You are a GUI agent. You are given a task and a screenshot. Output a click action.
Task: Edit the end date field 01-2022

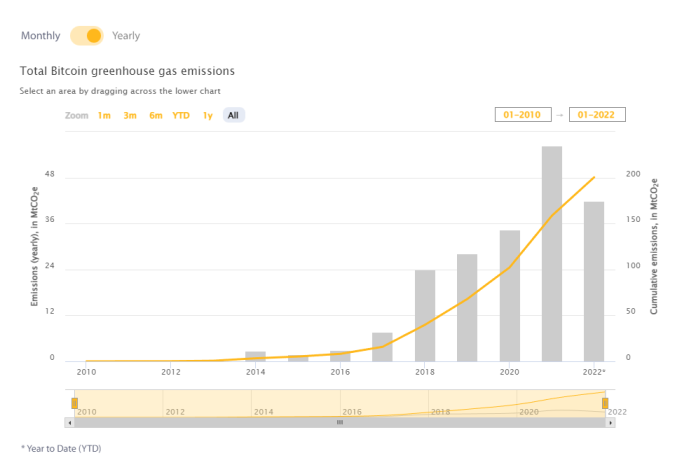597,114
